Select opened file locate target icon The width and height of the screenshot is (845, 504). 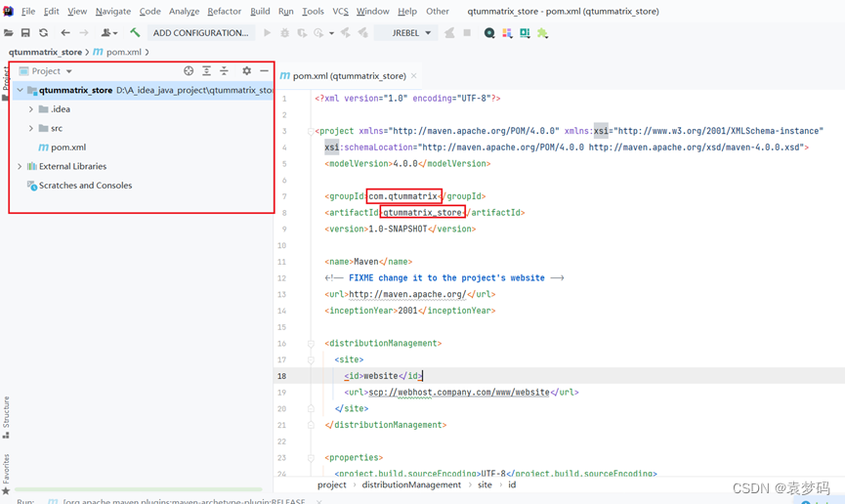[x=189, y=71]
